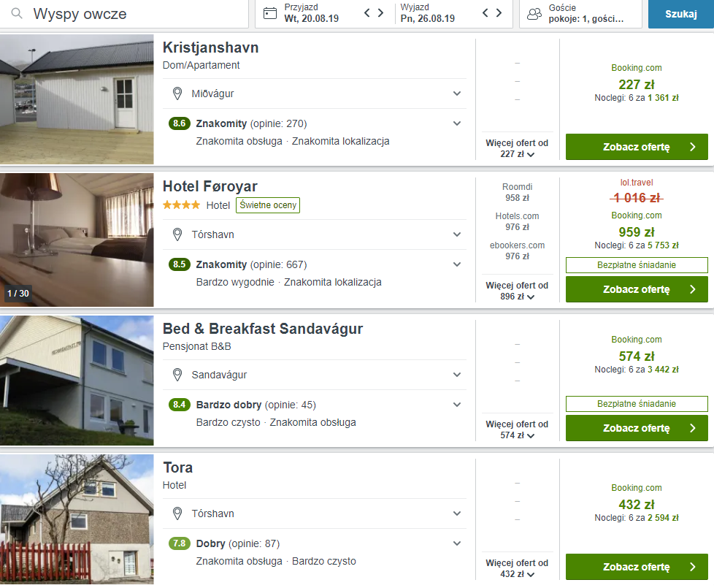Image resolution: width=714 pixels, height=588 pixels.
Task: Click the check-in calendar icon
Action: point(270,13)
